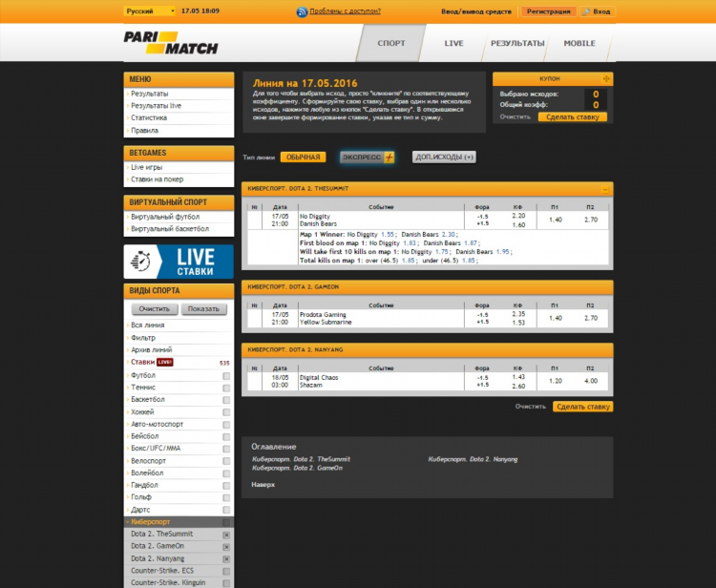Open Результаты live in the menu
This screenshot has width=716, height=588.
(x=156, y=106)
